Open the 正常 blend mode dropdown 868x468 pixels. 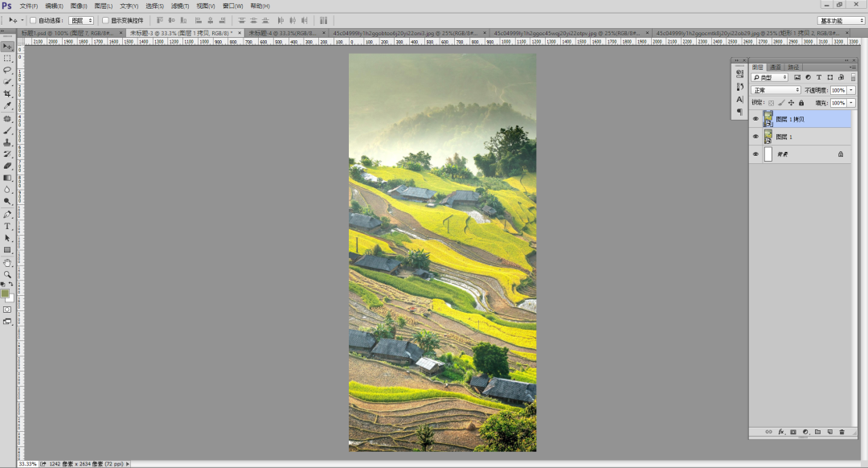pyautogui.click(x=776, y=90)
